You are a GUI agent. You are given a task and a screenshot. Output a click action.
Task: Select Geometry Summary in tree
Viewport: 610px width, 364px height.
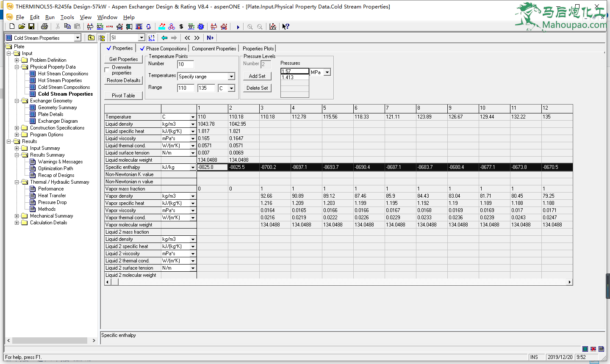(x=57, y=108)
